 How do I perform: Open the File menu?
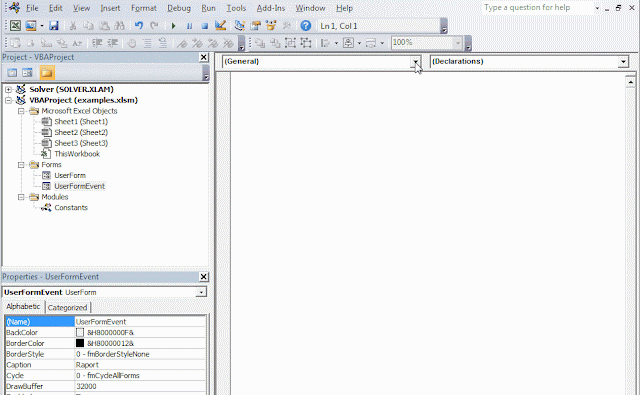[32, 8]
